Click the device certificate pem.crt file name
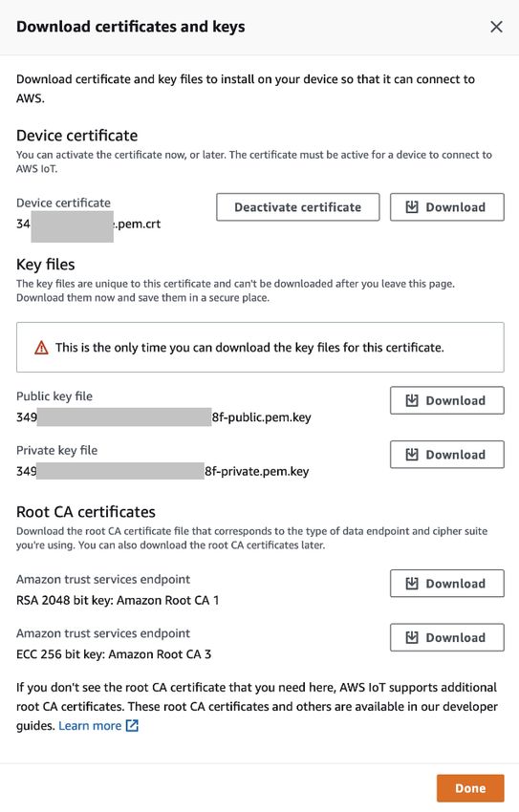 click(89, 224)
